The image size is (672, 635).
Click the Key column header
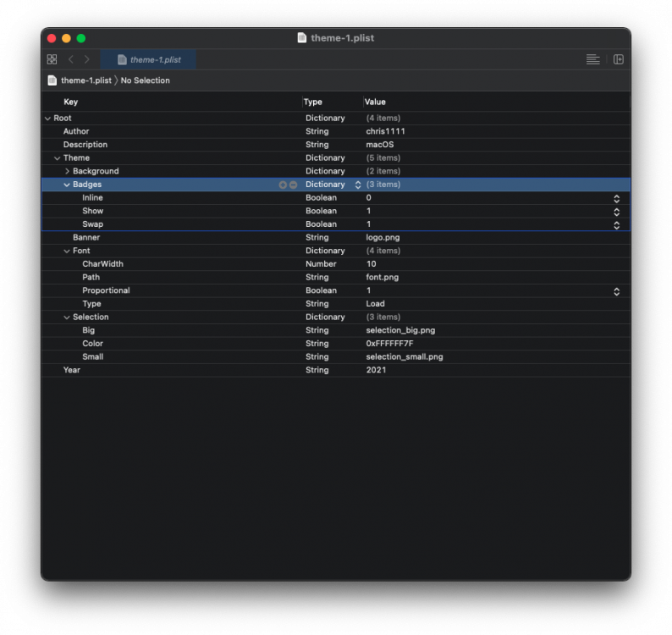[x=71, y=102]
